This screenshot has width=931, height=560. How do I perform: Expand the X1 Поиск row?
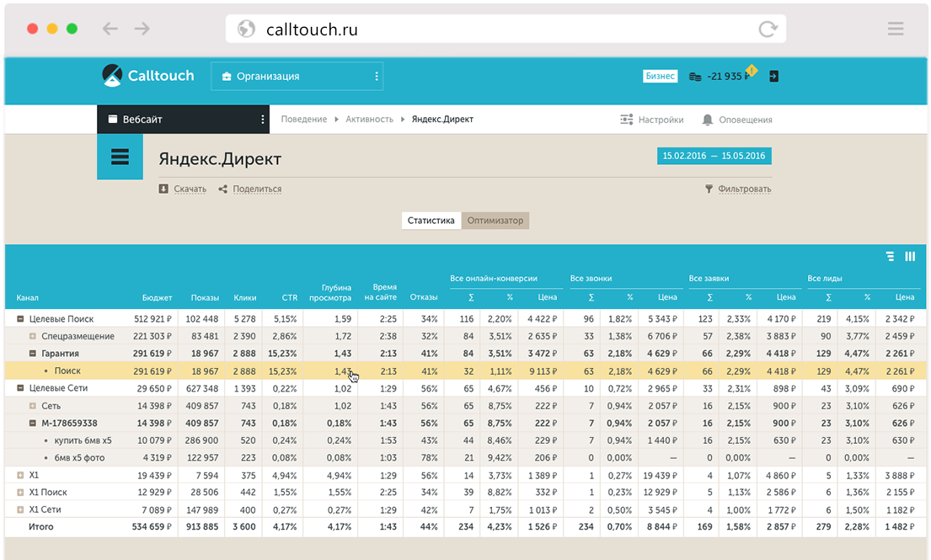click(20, 492)
